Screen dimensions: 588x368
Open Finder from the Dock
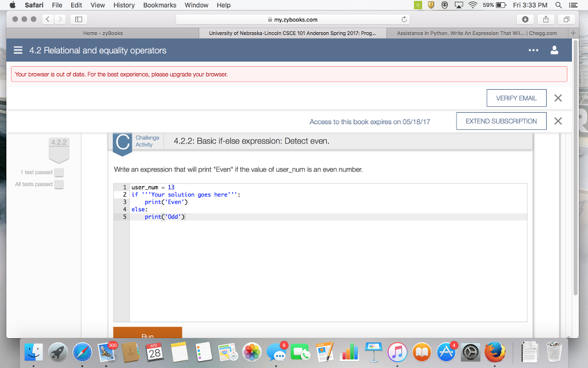[34, 352]
